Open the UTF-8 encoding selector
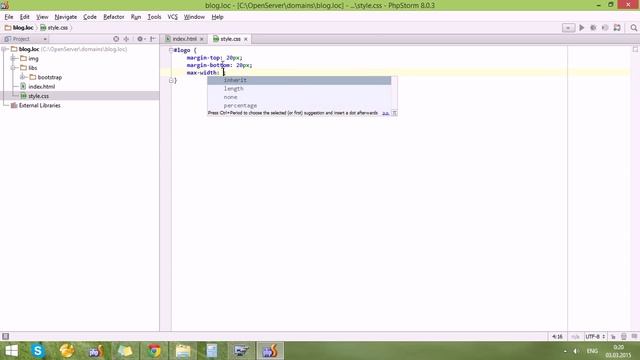The width and height of the screenshot is (640, 360). pos(595,337)
